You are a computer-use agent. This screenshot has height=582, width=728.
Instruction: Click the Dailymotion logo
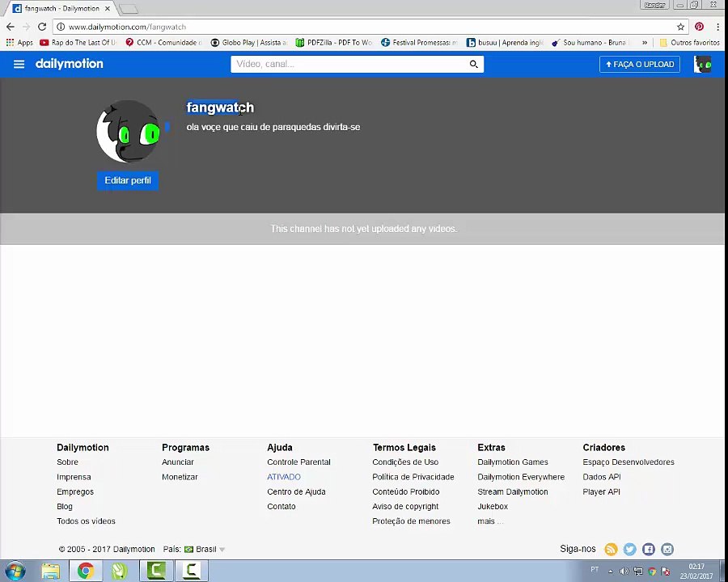pos(70,64)
